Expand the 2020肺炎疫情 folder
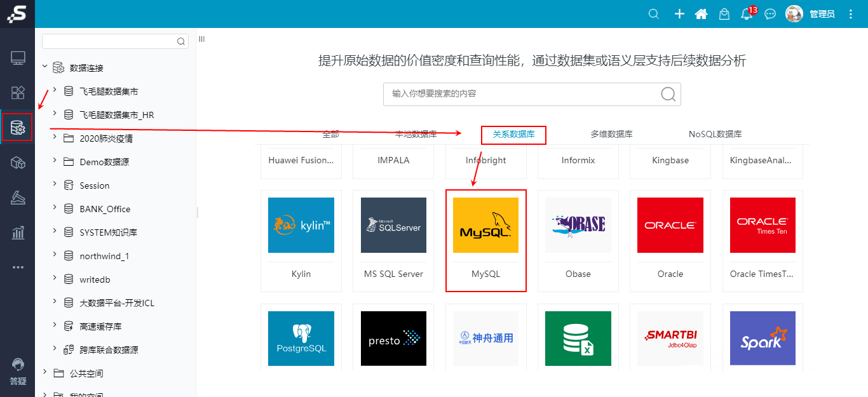Image resolution: width=868 pixels, height=397 pixels. (55, 137)
